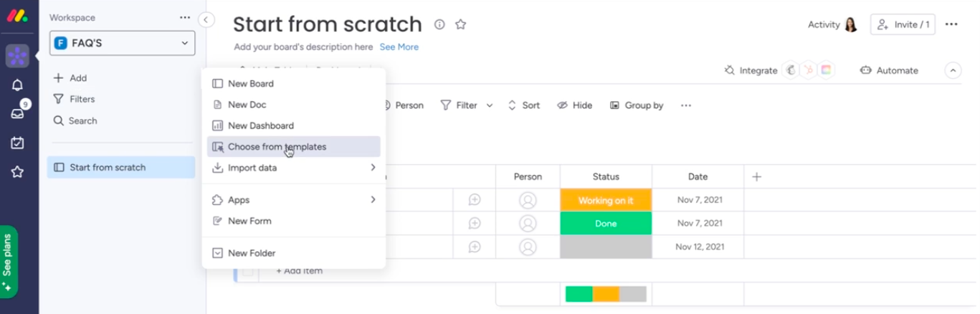Click the See More link
Screen dimensions: 980x314
[399, 47]
